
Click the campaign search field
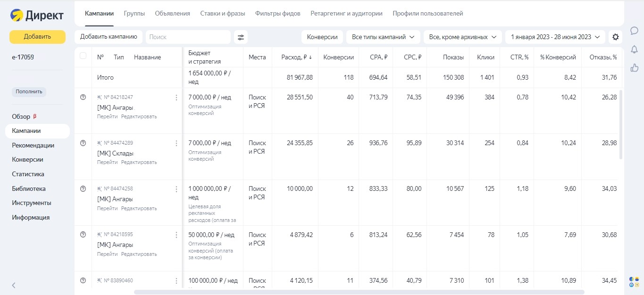pos(188,37)
